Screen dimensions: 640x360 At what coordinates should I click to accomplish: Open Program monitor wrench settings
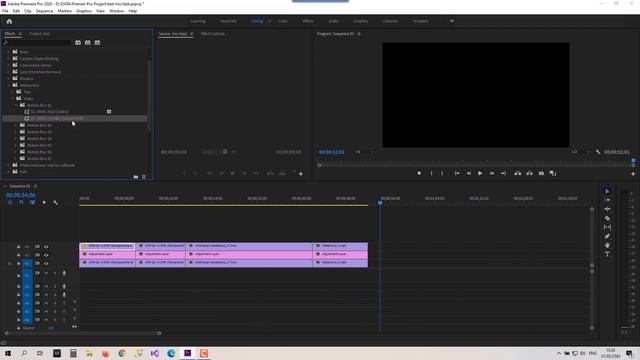pos(598,152)
